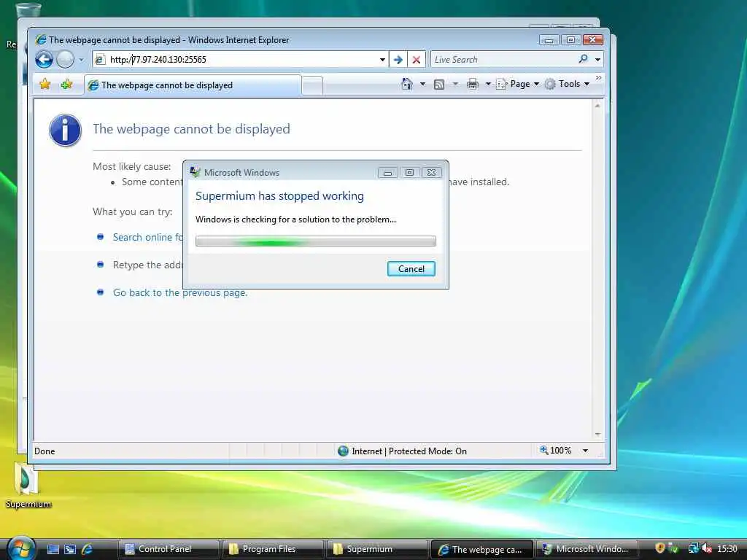The height and width of the screenshot is (560, 747).
Task: Click the Recycle Bin desktop icon
Action: pyautogui.click(x=28, y=12)
